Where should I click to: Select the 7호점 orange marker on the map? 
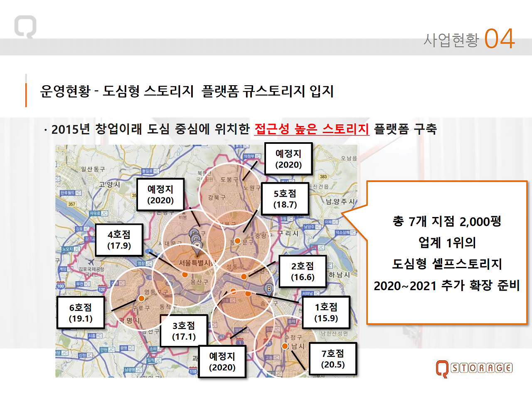tap(285, 345)
